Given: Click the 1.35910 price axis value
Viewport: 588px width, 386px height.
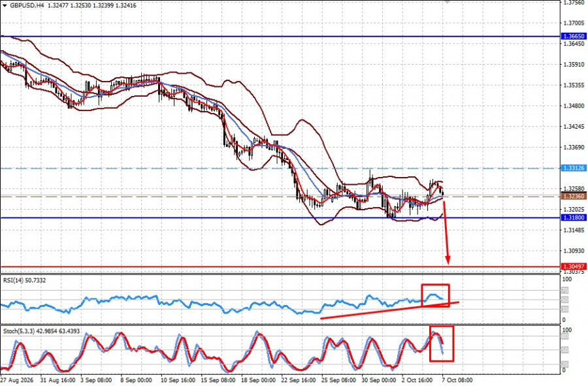Looking at the screenshot, I should (574, 65).
